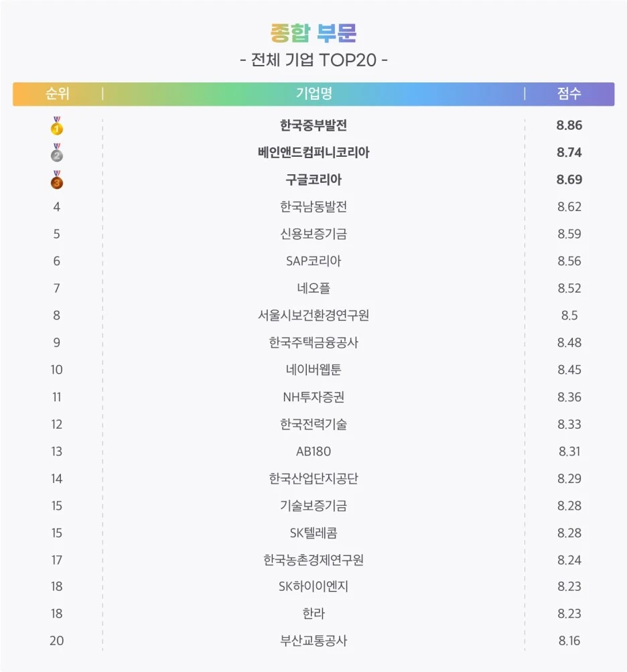Click the 종합 부문 rainbow title
Screen dimensions: 627x672
coord(313,33)
